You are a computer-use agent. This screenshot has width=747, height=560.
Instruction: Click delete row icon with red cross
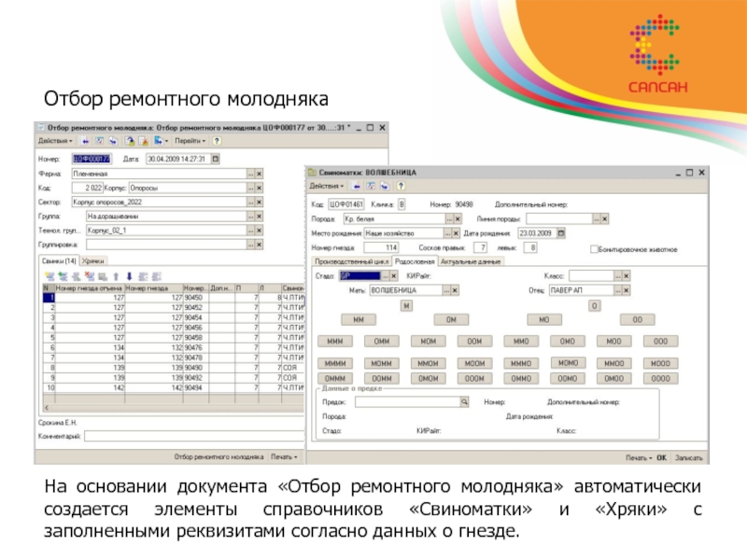[89, 276]
